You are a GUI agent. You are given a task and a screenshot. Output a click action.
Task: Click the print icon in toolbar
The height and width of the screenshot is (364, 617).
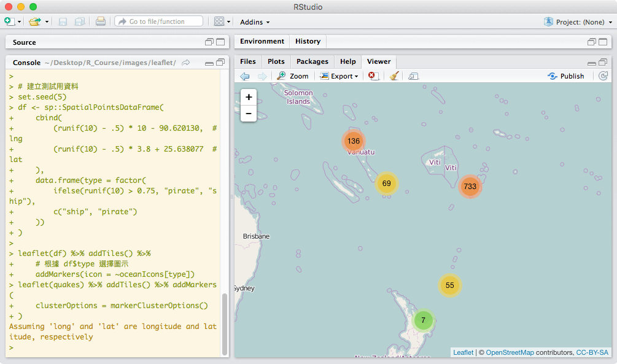(101, 21)
